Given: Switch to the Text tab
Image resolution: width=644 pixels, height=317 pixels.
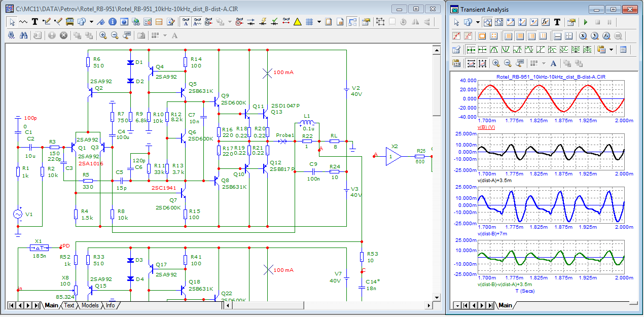Looking at the screenshot, I should tap(69, 305).
